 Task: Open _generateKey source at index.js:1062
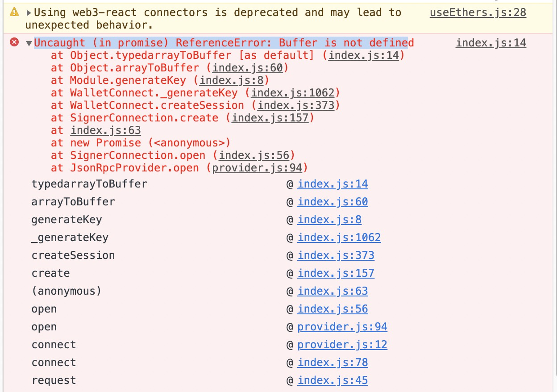click(x=339, y=238)
